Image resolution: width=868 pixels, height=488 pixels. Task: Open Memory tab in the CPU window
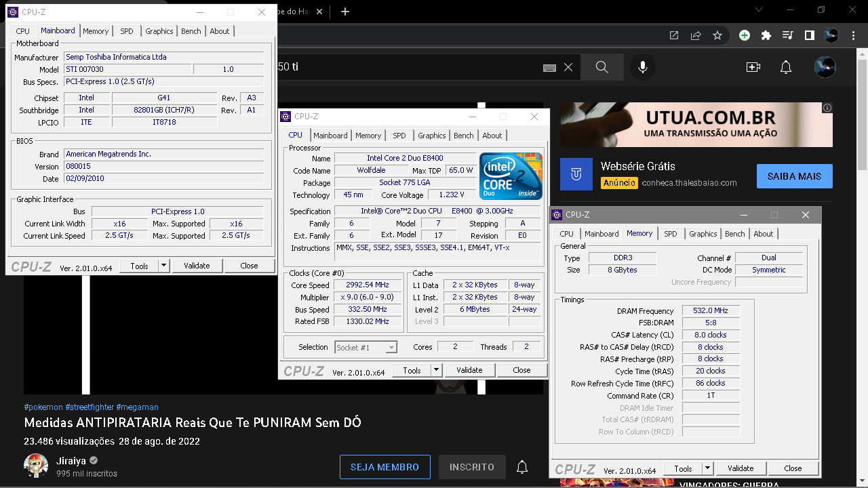[368, 136]
